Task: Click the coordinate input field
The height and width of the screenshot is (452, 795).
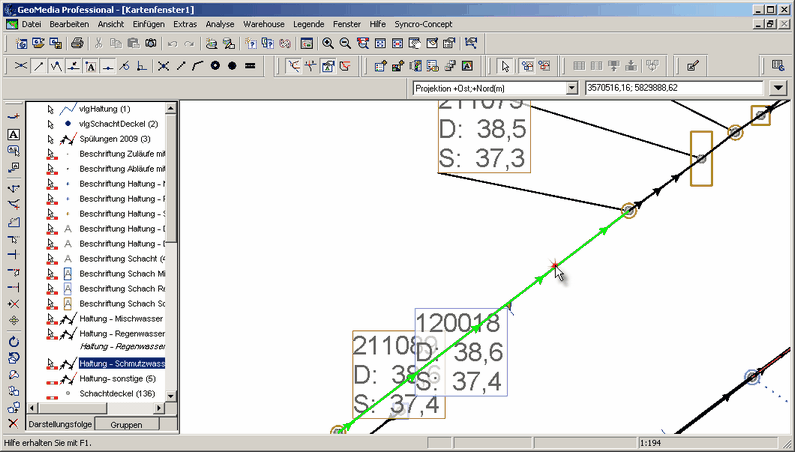Action: (x=675, y=88)
